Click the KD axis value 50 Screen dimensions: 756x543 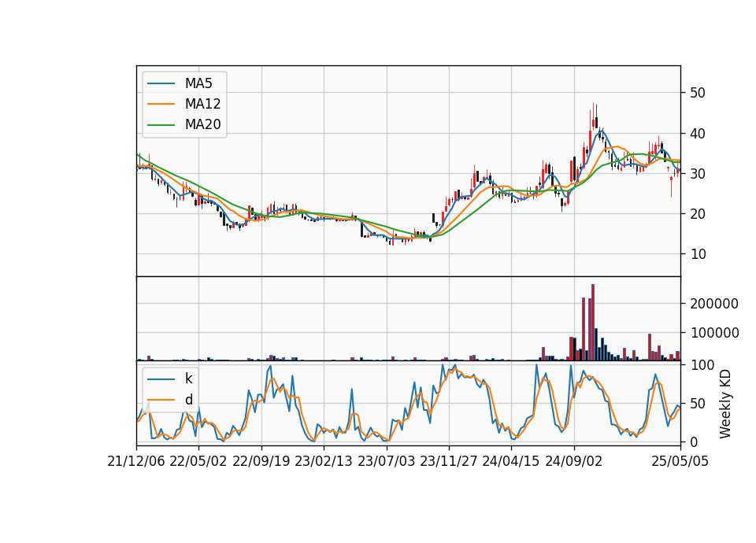(x=698, y=403)
